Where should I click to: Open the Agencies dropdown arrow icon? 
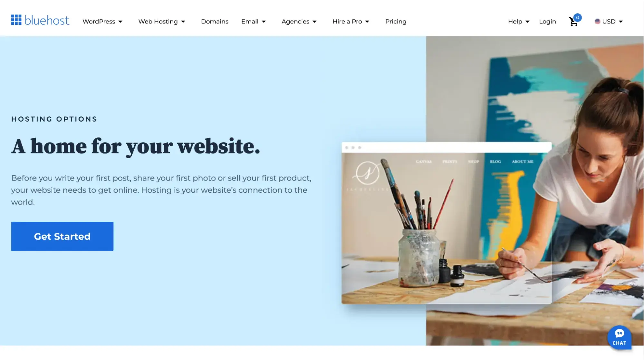point(314,22)
